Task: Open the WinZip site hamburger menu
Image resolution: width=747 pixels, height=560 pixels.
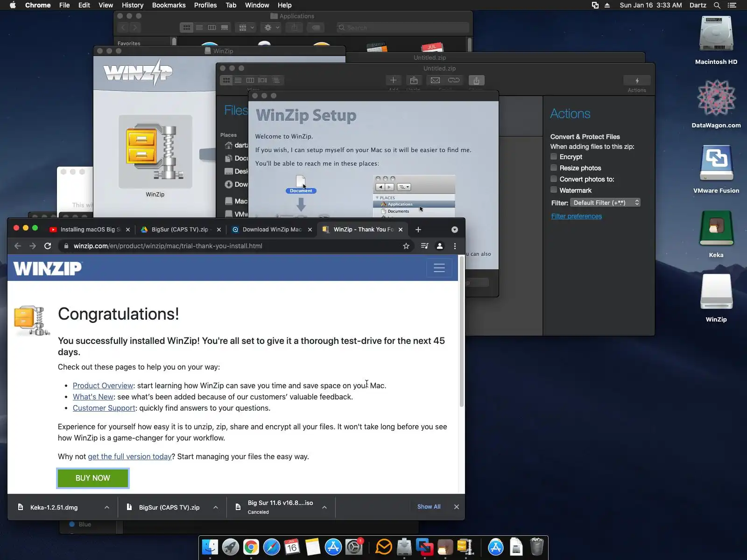Action: click(439, 268)
